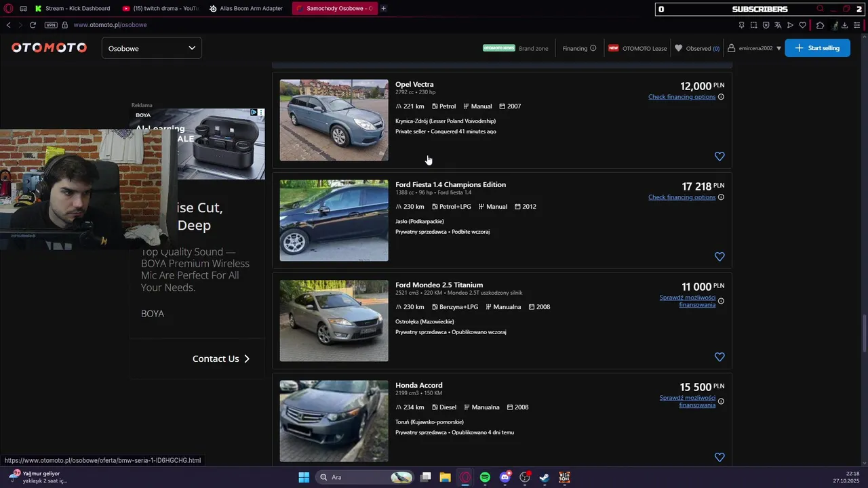Open the Ford Mondeo car photo
Viewport: 868px width, 488px height.
(x=334, y=321)
